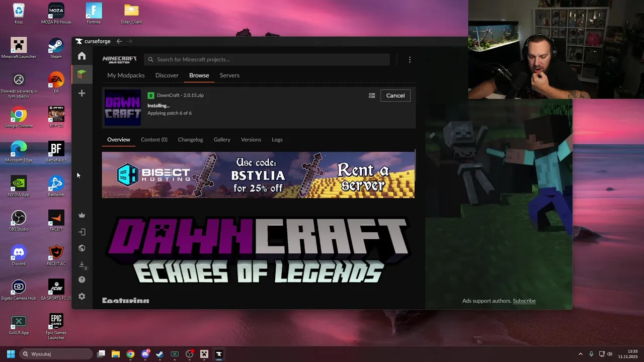Select the Minecraft grass block sidebar icon
The image size is (644, 362).
pos(82,75)
